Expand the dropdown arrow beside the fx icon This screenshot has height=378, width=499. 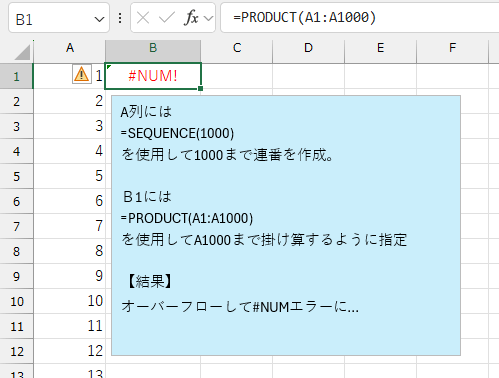208,18
